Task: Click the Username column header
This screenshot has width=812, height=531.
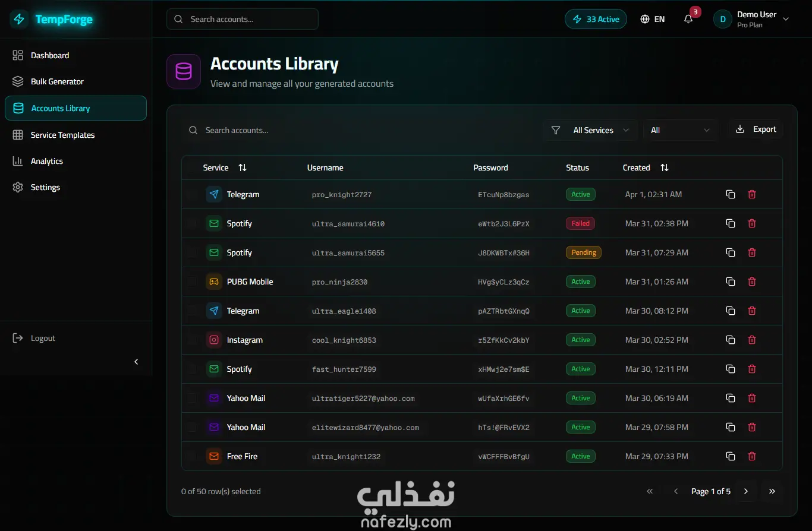Action: pos(325,167)
